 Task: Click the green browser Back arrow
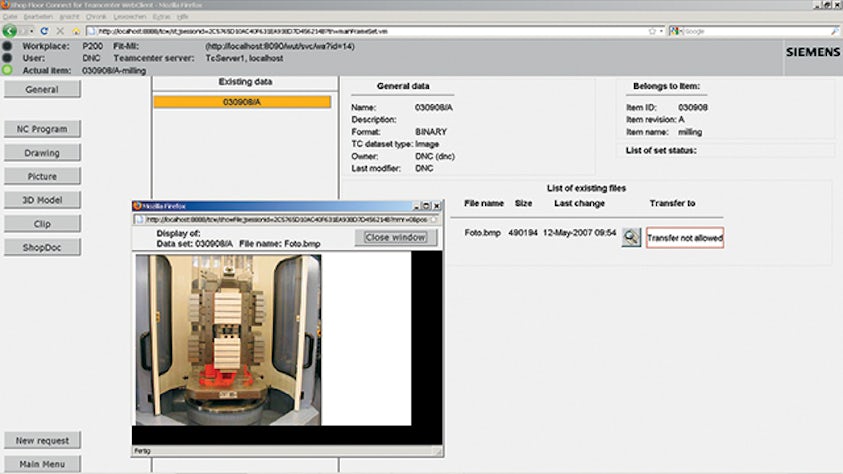9,31
